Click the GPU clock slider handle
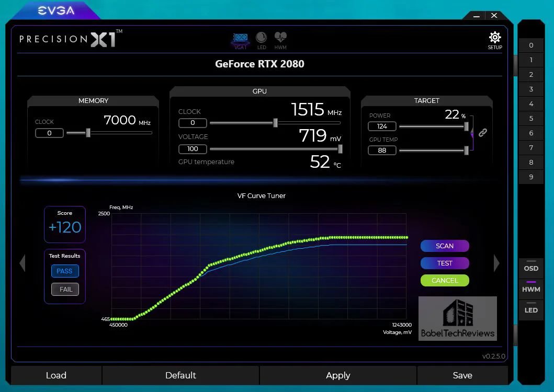This screenshot has width=554, height=392. (x=275, y=123)
